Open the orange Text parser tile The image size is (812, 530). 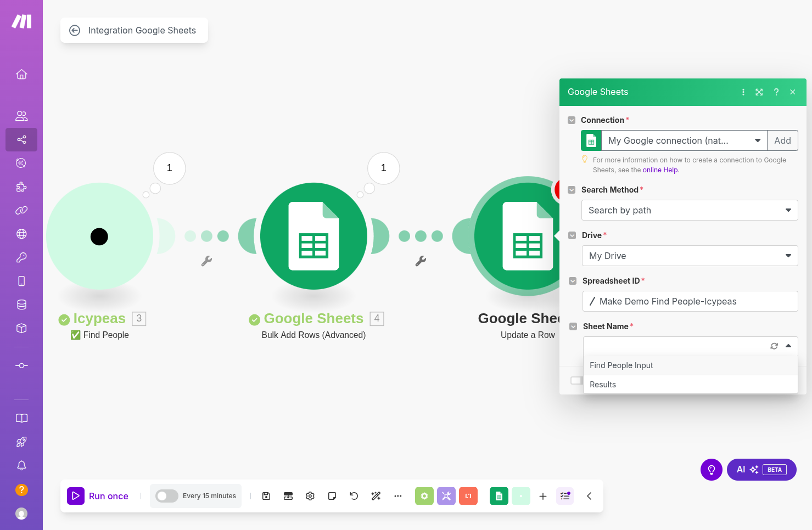[468, 496]
